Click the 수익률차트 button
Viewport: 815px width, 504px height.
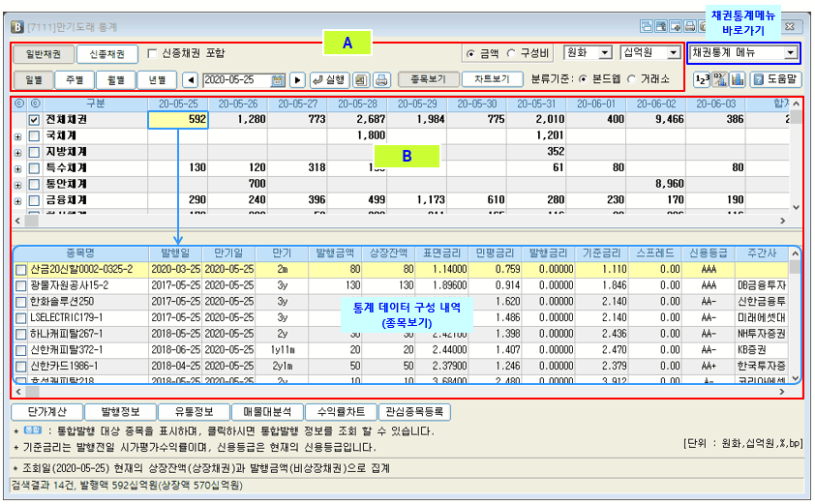coord(341,412)
